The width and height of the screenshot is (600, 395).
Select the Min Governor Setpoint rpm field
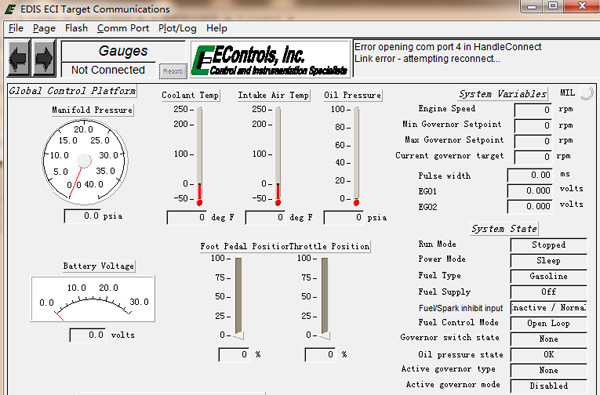533,126
